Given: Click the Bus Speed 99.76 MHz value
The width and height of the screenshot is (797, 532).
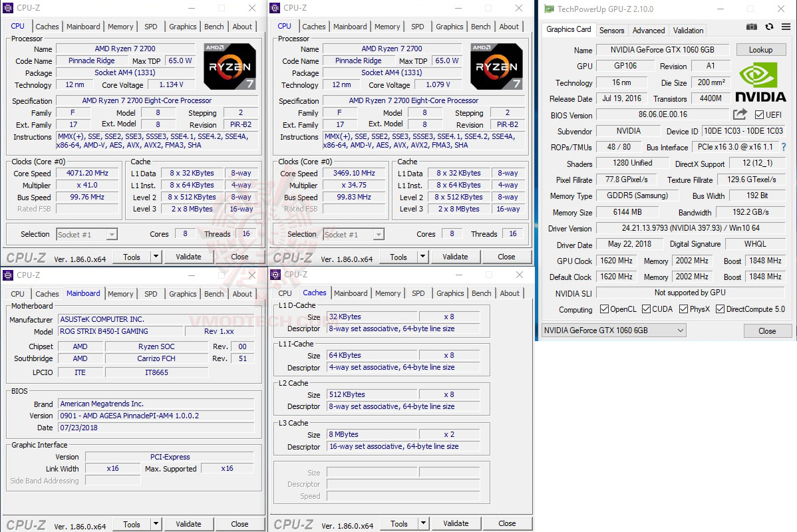Looking at the screenshot, I should tap(87, 197).
